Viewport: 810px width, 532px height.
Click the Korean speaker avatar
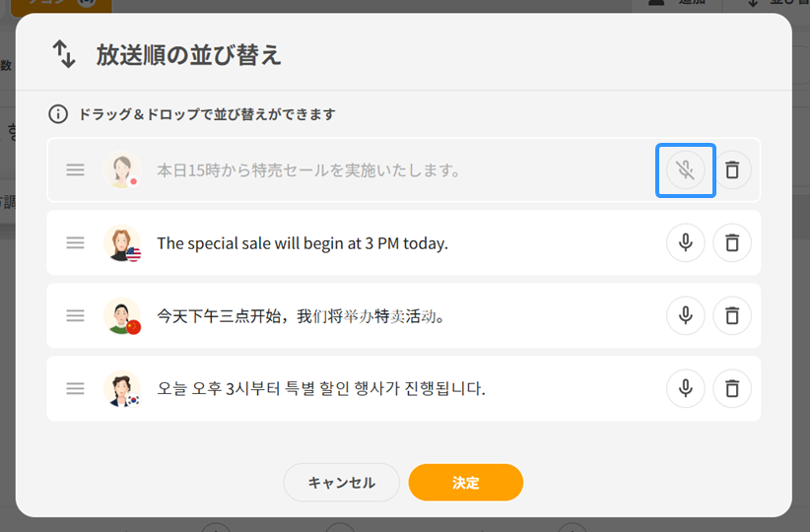(122, 388)
